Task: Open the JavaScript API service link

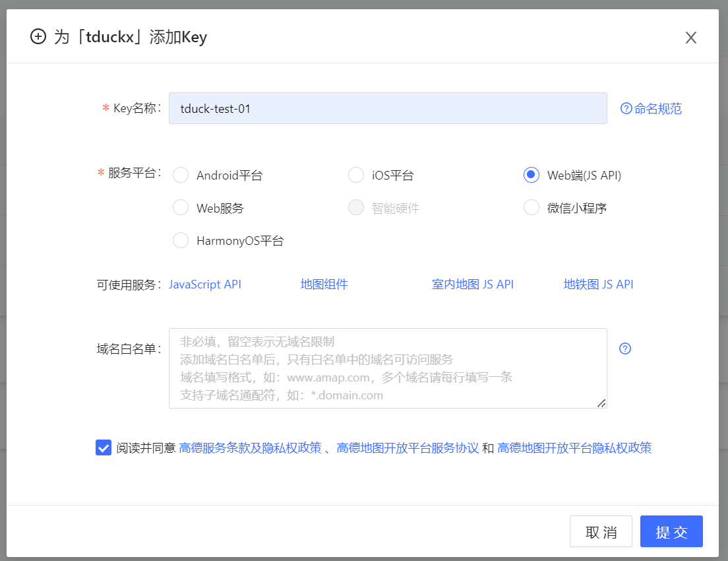Action: pos(204,284)
